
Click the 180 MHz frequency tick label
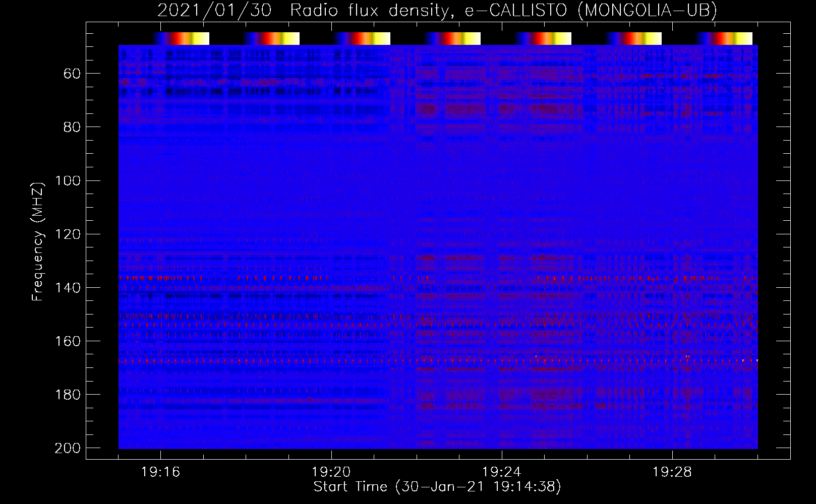pos(68,395)
